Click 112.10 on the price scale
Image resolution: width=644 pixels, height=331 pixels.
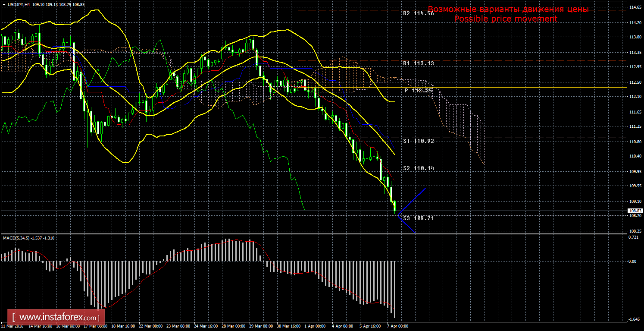tap(635, 97)
